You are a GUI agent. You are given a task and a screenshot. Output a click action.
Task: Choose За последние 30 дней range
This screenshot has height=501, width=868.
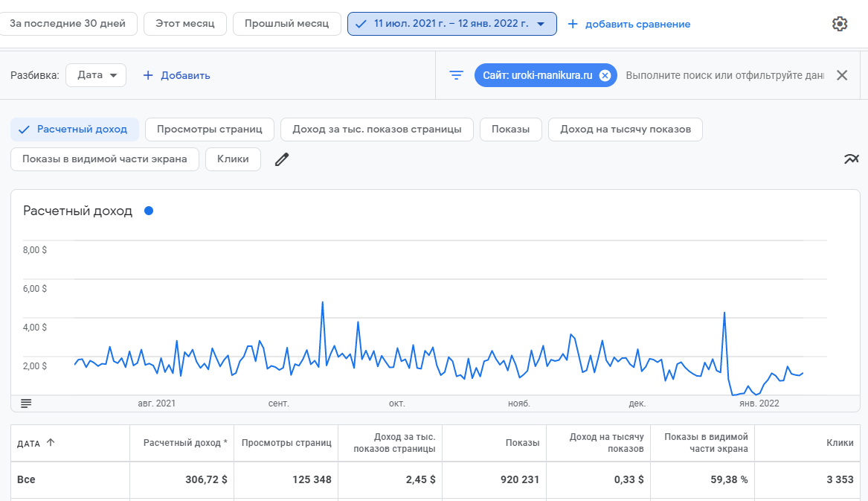click(x=68, y=24)
